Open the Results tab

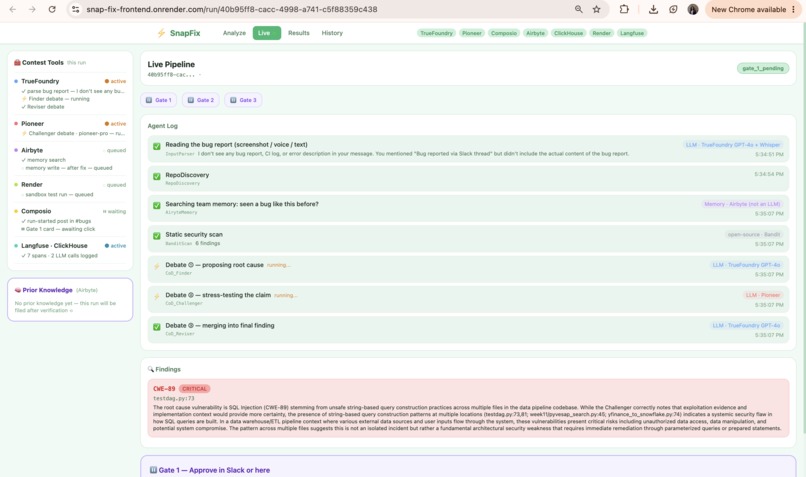[299, 33]
